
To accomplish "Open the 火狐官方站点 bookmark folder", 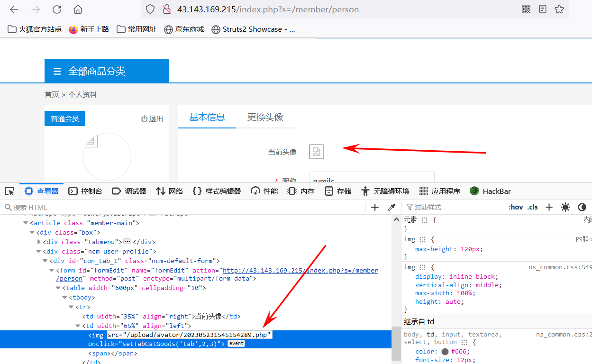I will point(35,29).
